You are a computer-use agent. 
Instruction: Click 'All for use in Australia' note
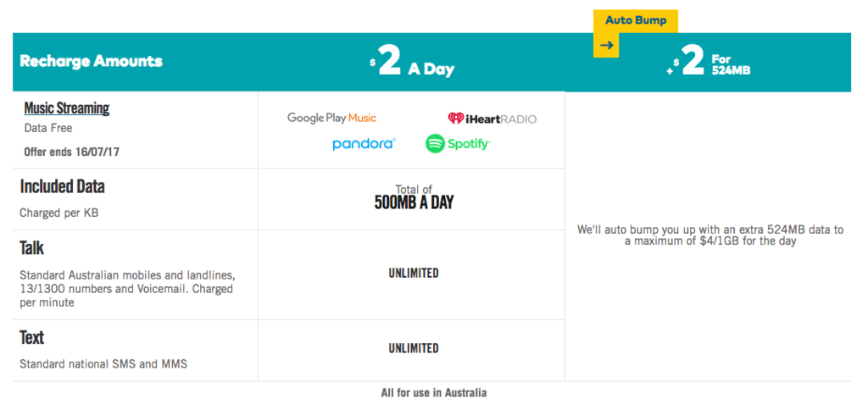434,393
